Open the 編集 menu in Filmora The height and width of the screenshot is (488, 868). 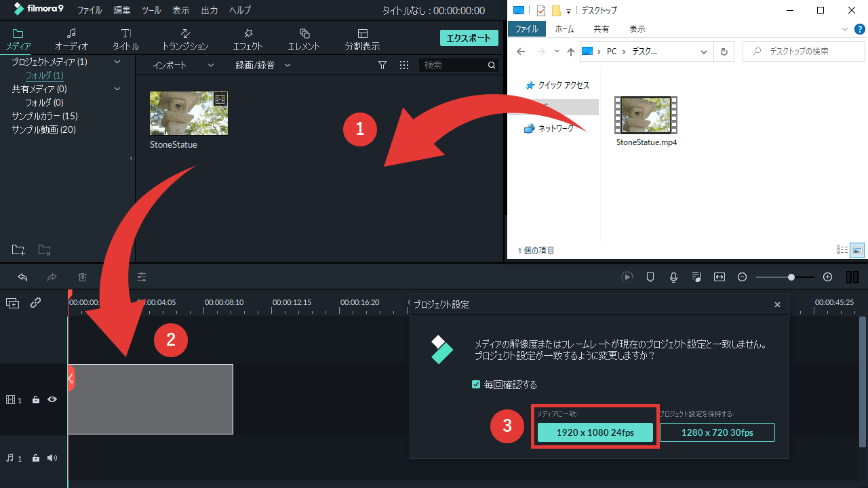(x=122, y=10)
